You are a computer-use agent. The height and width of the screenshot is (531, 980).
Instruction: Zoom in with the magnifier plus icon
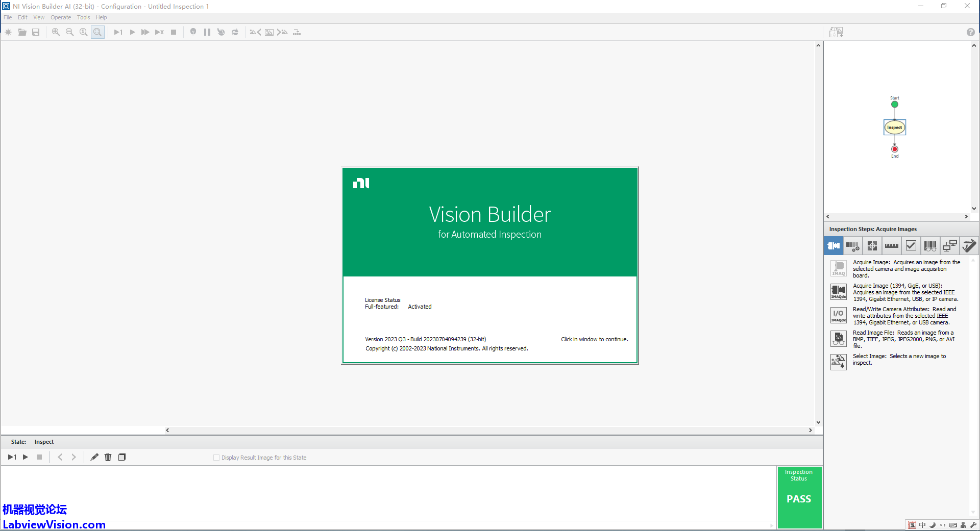56,32
